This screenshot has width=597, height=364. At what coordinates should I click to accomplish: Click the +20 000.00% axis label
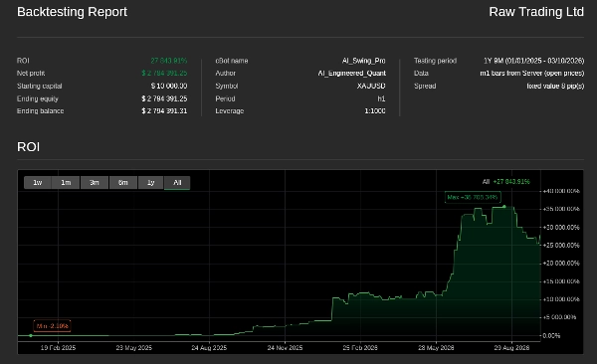pos(561,264)
